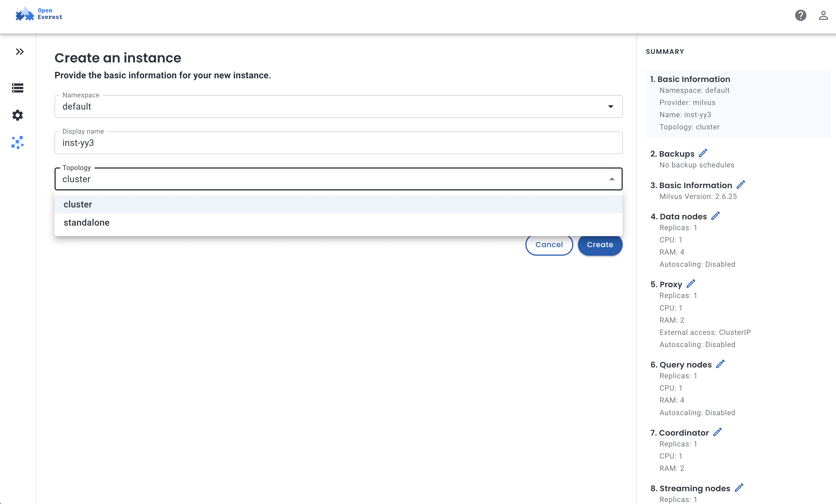
Task: Click the SUMMARY panel title
Action: (665, 52)
